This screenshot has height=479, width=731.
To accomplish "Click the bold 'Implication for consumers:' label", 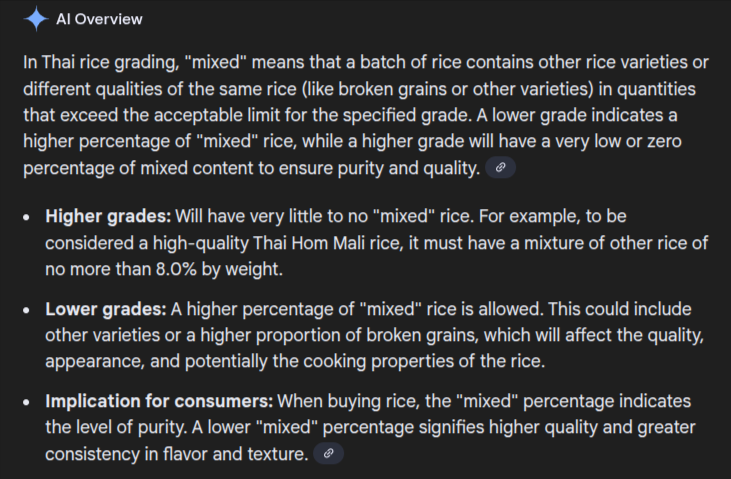I will tap(158, 401).
